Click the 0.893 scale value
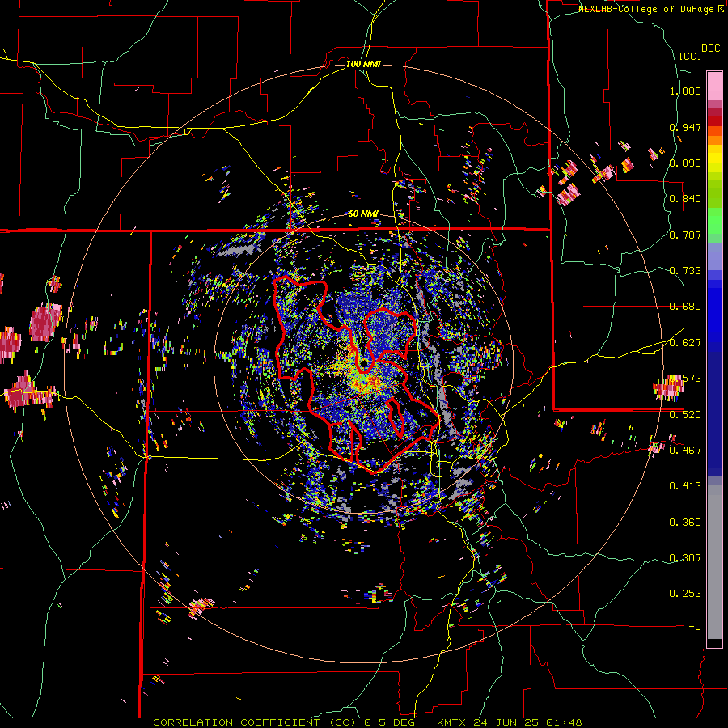728x728 pixels. click(x=685, y=163)
